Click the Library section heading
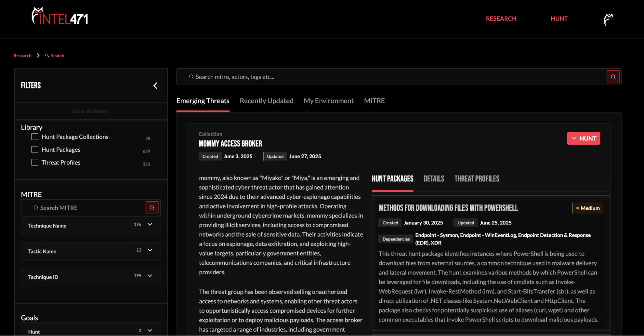 32,127
